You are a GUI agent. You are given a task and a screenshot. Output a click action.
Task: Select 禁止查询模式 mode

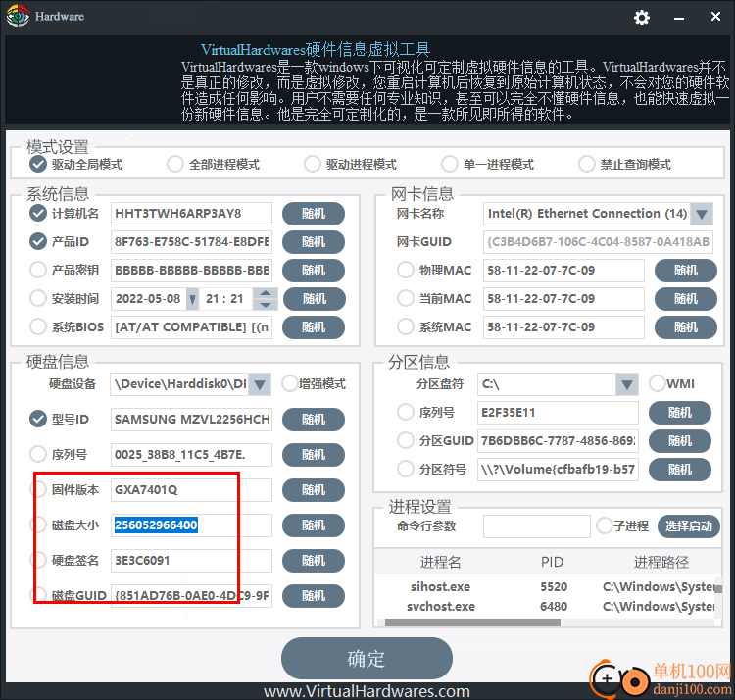pyautogui.click(x=586, y=164)
